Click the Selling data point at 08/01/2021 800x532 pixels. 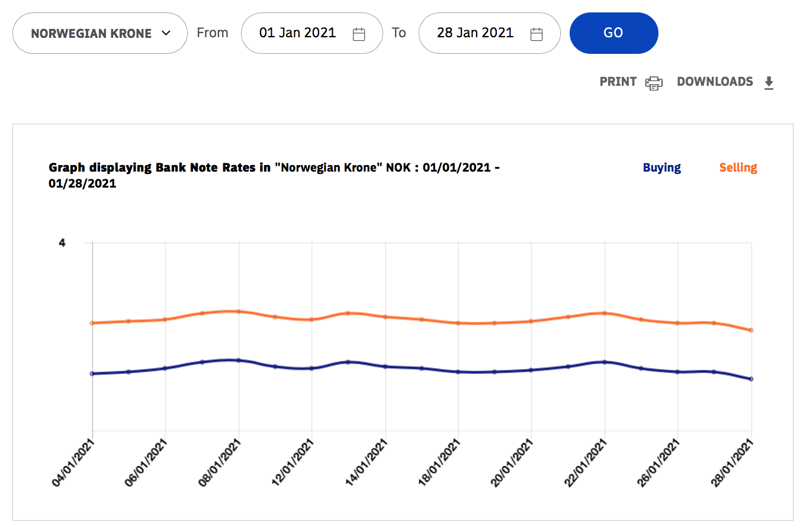click(239, 311)
